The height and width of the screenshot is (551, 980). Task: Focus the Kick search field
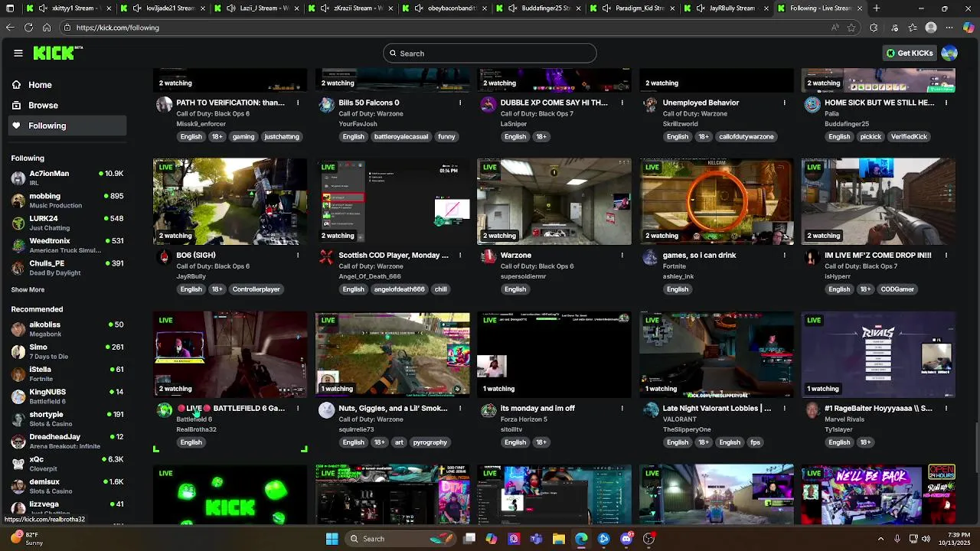click(x=490, y=53)
